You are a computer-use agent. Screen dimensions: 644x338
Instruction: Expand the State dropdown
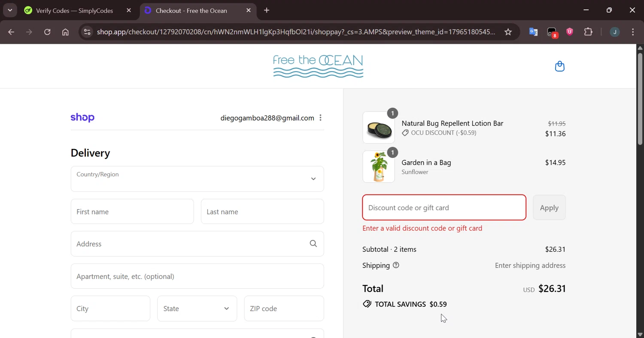click(x=197, y=308)
